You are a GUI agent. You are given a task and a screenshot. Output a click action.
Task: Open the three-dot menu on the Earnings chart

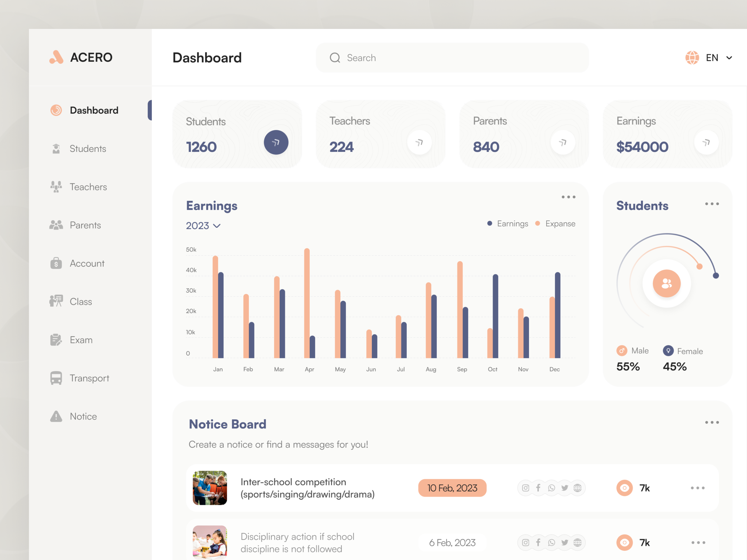pyautogui.click(x=568, y=197)
